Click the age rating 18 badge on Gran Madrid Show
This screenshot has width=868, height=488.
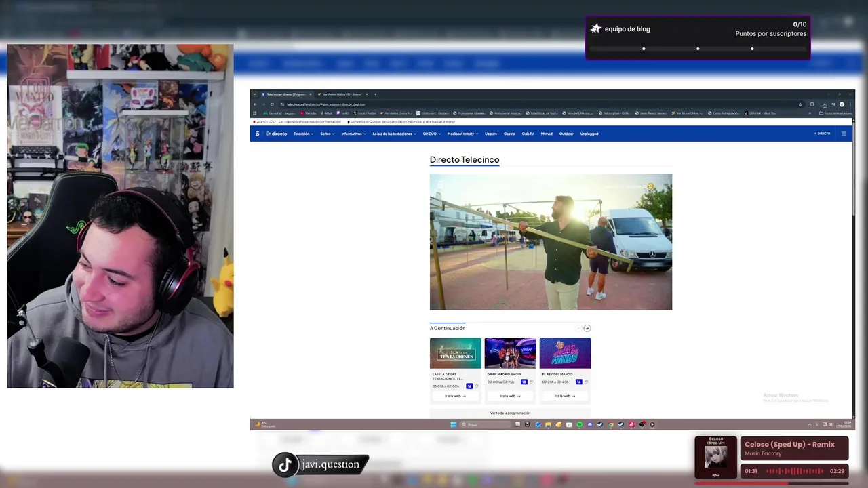coord(524,382)
